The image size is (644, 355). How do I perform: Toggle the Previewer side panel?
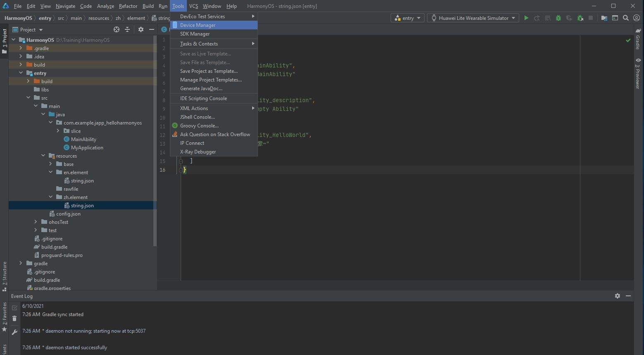click(x=638, y=74)
